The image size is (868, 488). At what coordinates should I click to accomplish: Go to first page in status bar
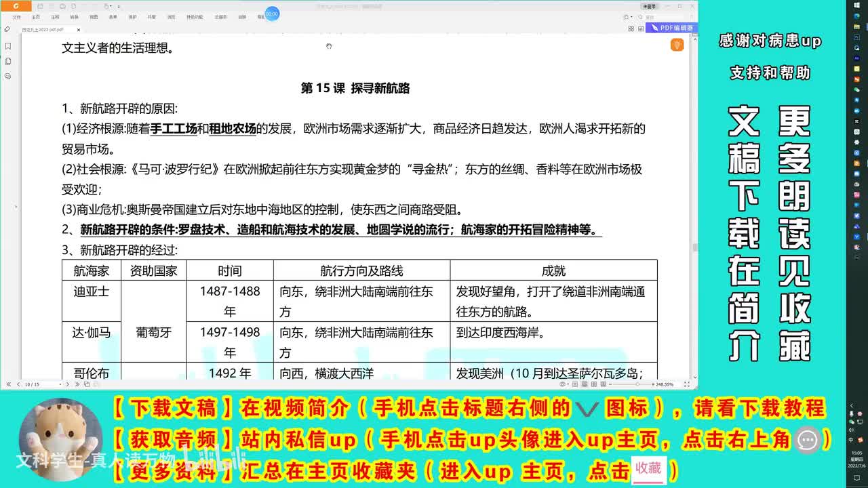[8, 384]
